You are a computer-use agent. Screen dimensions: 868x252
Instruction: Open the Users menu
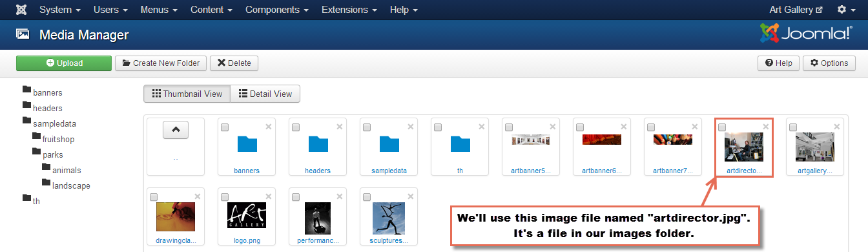110,10
